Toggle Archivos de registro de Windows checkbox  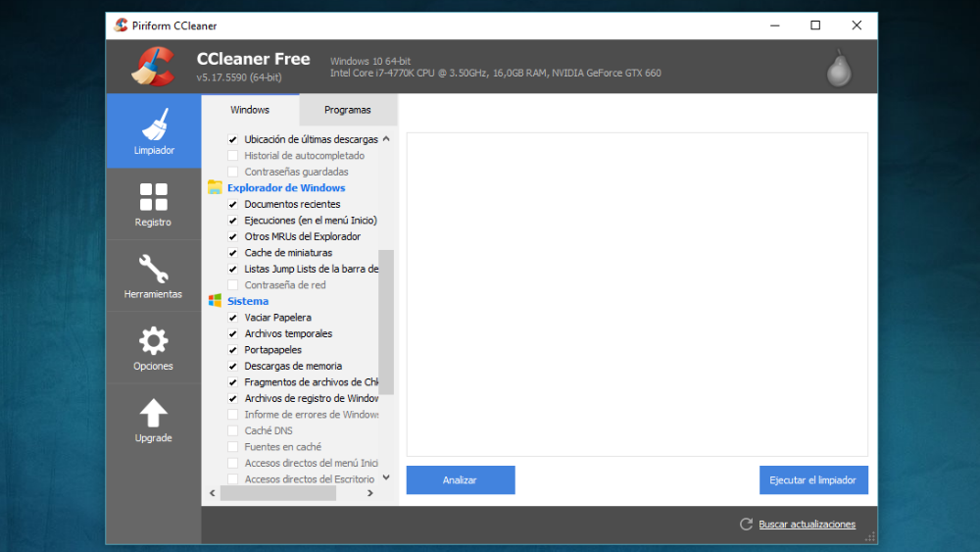[x=233, y=399]
